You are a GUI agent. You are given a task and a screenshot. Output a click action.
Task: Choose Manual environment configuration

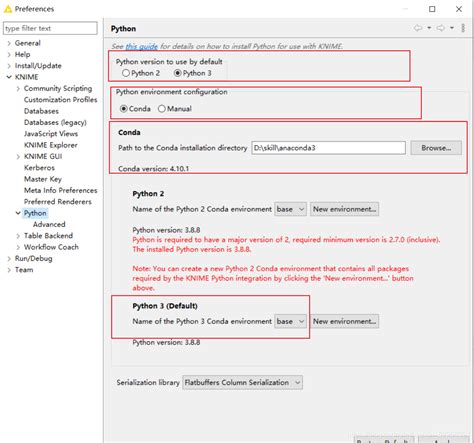pos(162,109)
